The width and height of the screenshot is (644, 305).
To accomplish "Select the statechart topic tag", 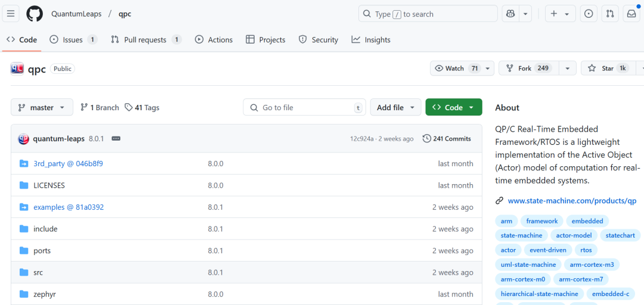I will pyautogui.click(x=620, y=236).
